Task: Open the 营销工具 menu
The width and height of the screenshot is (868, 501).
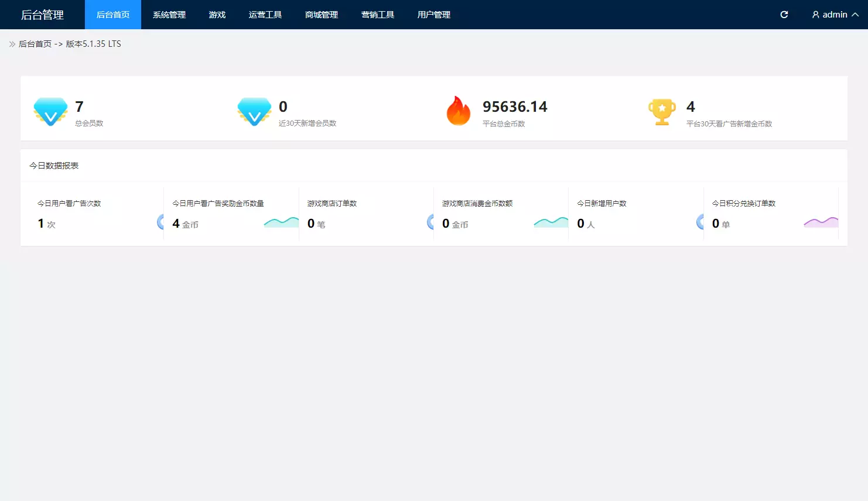Action: pos(378,15)
